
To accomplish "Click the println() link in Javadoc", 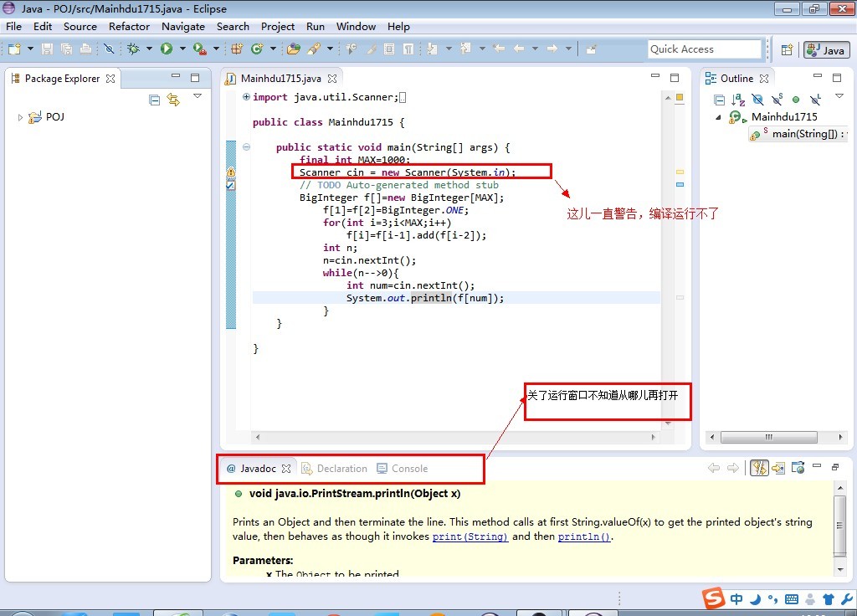I will click(583, 536).
